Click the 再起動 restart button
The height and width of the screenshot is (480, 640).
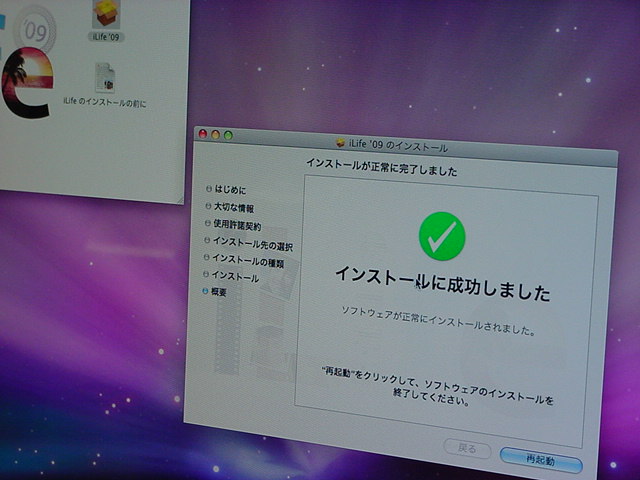tap(541, 460)
